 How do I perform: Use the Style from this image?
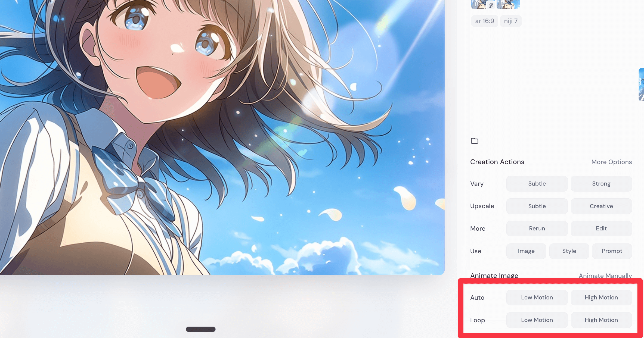[x=569, y=251]
